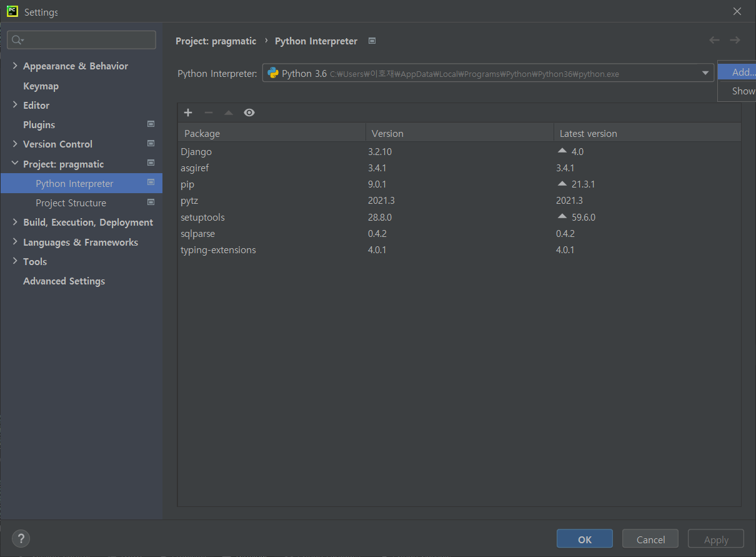This screenshot has width=756, height=557.
Task: Click latest version 21.3.1 value
Action: 583,184
